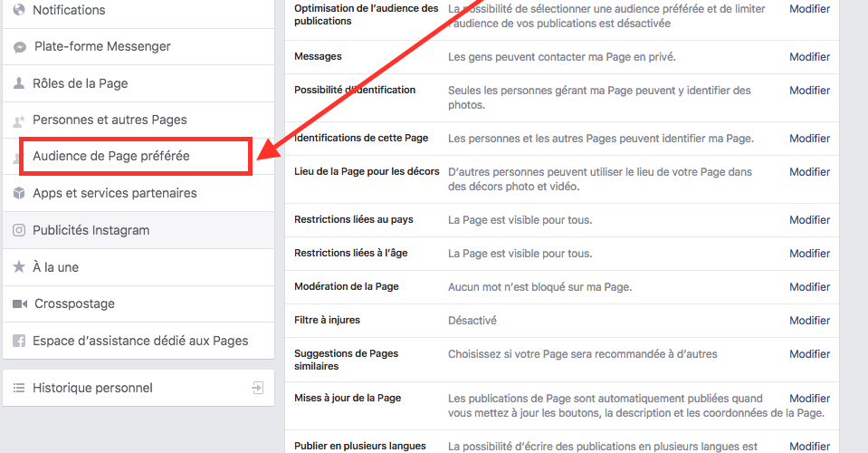Click Modifier for Filtre à injures

click(809, 321)
